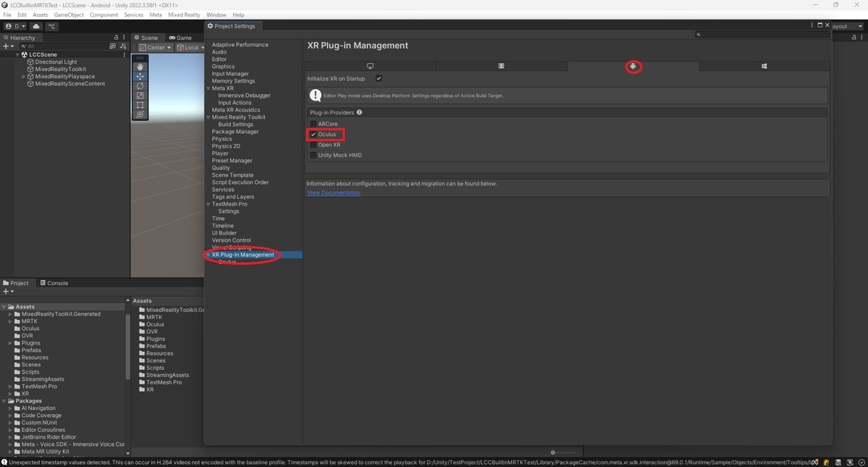
Task: Select the Hand view tool in Scene
Action: 140,67
